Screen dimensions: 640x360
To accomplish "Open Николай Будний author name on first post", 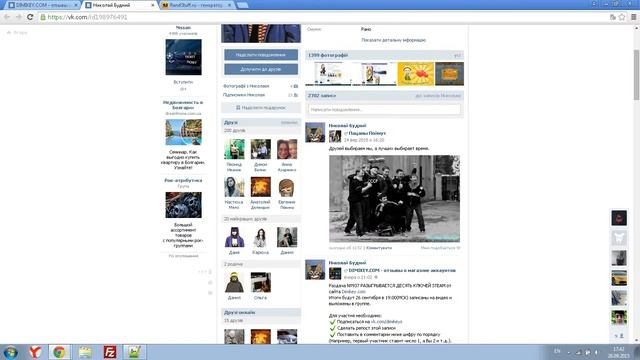I will (347, 126).
